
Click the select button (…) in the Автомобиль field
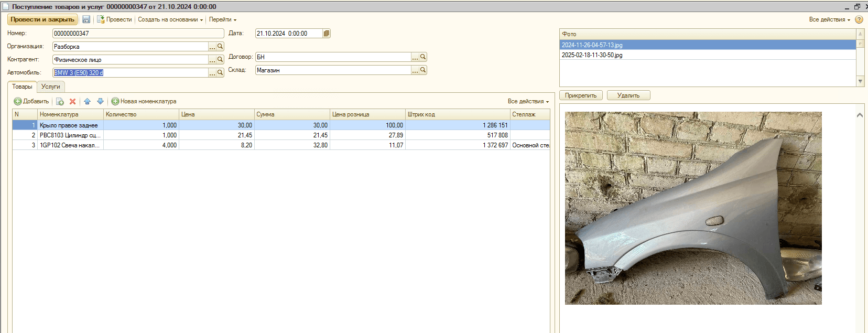[212, 73]
